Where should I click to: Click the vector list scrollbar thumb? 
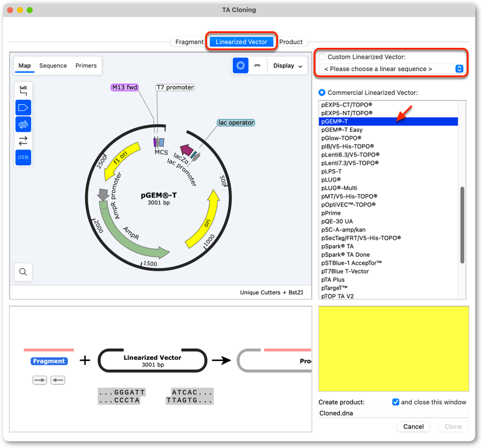[462, 225]
